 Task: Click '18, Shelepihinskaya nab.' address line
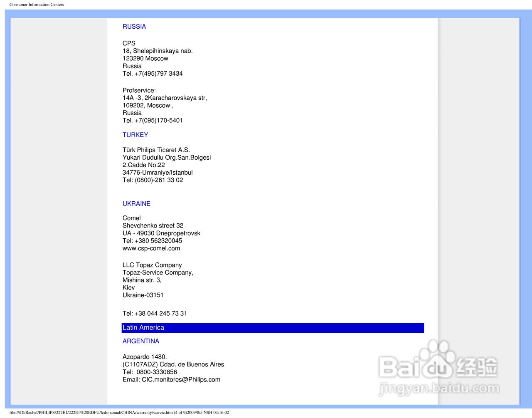[x=158, y=51]
